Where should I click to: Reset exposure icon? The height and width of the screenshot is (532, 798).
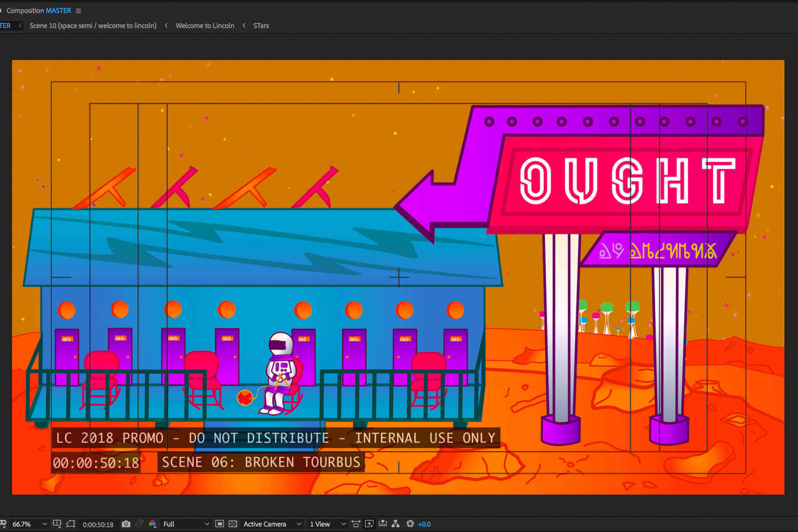410,524
